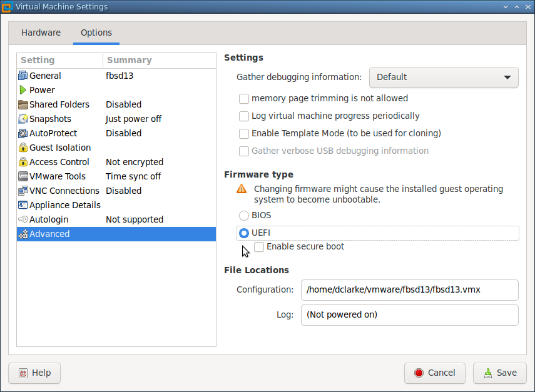The image size is (535, 392).
Task: Click the General settings icon
Action: 23,76
